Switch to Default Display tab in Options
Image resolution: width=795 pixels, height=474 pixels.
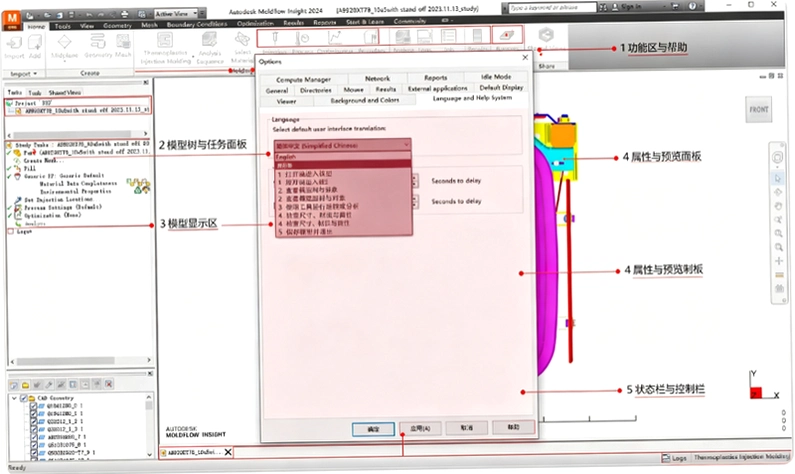501,88
